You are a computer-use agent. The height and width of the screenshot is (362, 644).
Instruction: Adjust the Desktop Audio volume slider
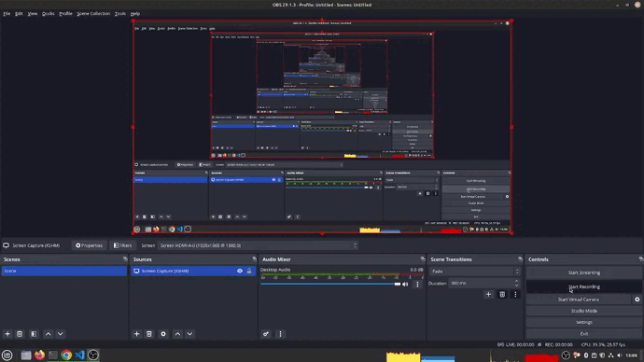coord(330,284)
